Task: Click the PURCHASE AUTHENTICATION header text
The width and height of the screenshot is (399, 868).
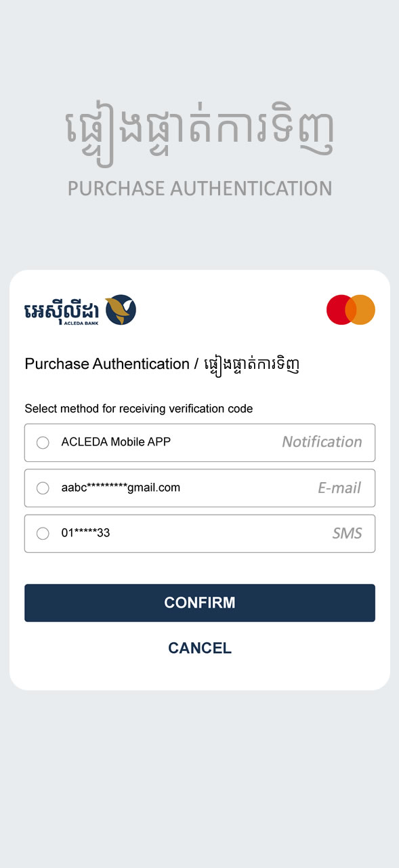Action: (x=200, y=188)
